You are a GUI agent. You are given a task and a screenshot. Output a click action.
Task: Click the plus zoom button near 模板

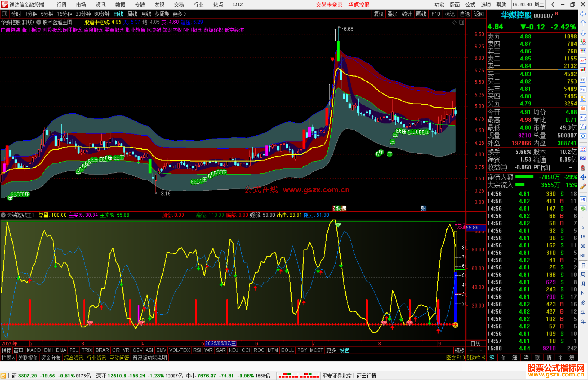[471, 350]
